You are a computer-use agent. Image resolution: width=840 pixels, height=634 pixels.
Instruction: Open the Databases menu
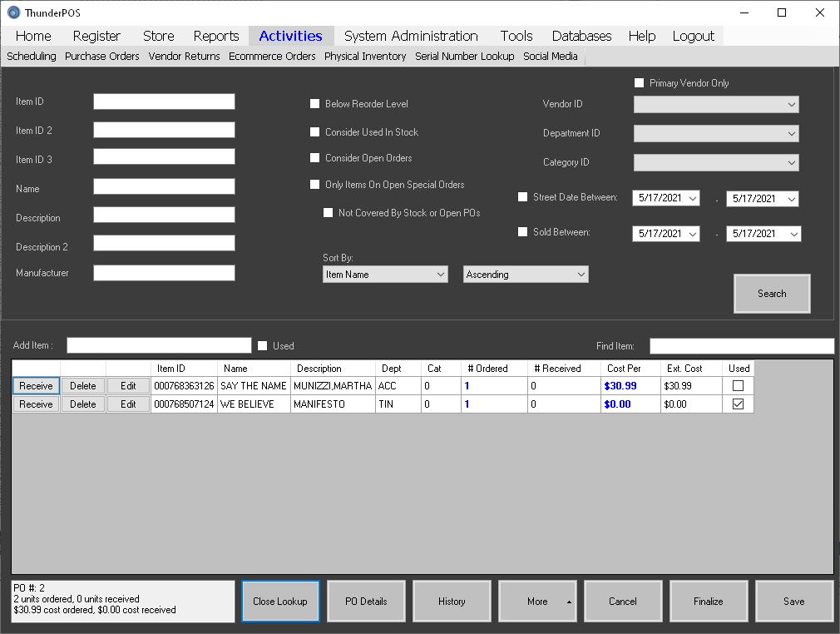coord(582,36)
